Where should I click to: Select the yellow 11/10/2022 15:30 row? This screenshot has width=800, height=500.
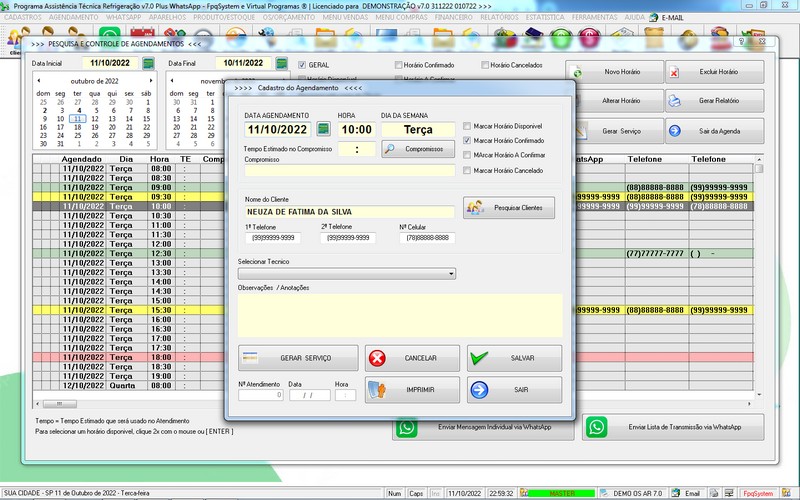(129, 310)
